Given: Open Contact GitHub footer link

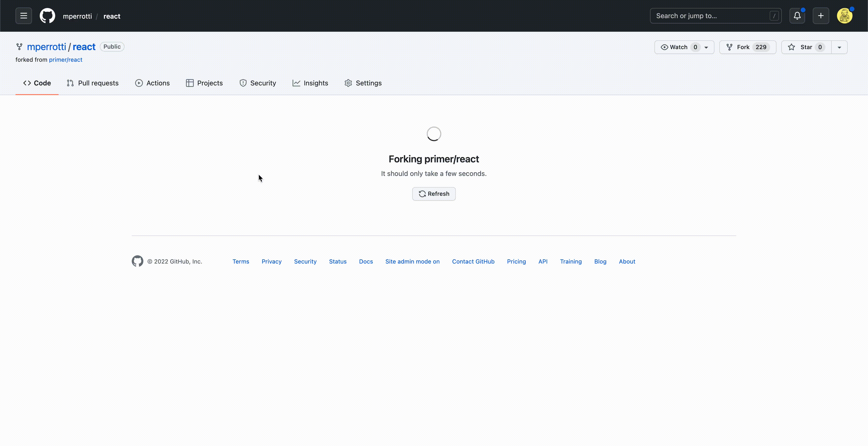Looking at the screenshot, I should 473,262.
